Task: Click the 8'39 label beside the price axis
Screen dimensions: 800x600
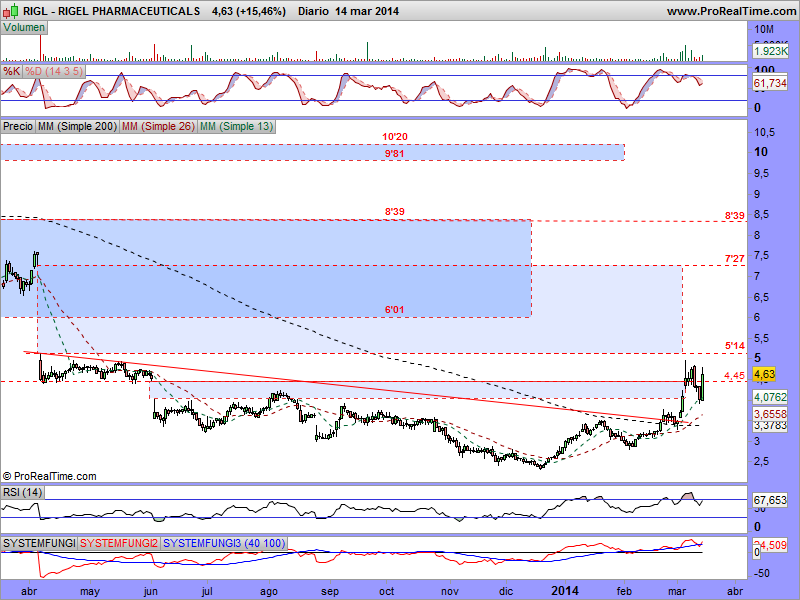Action: 735,216
